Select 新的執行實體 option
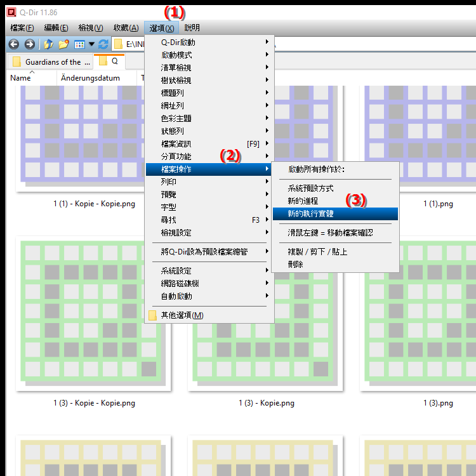Viewport: 476px width, 476px height. [335, 214]
